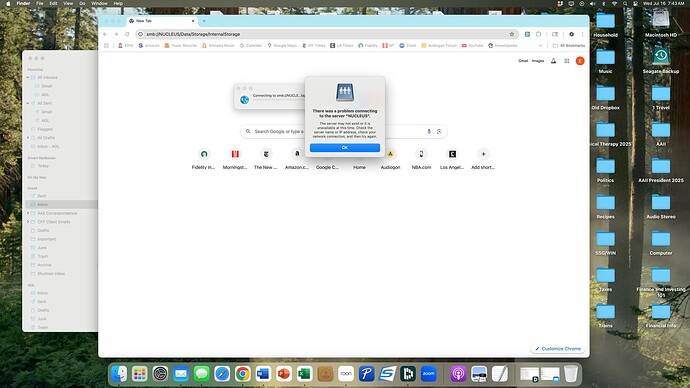This screenshot has height=388, width=690.
Task: Open the Los Angeles Times shortcut tile
Action: pyautogui.click(x=452, y=159)
